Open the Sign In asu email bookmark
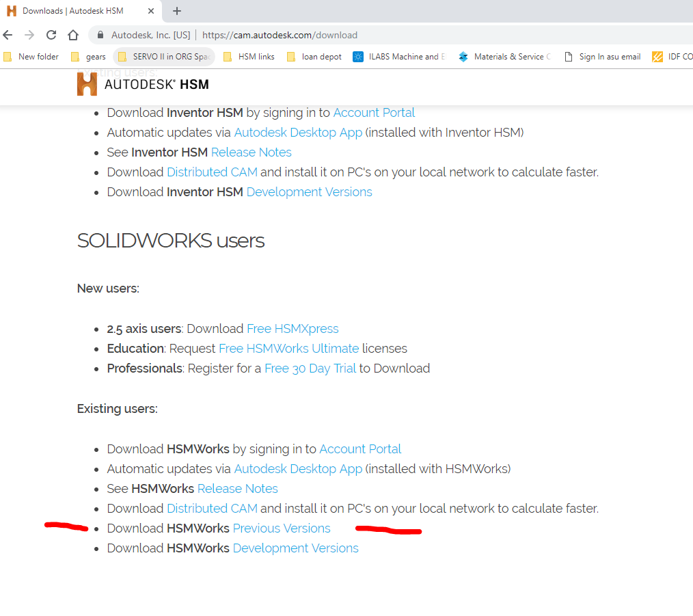This screenshot has width=693, height=616. 603,57
